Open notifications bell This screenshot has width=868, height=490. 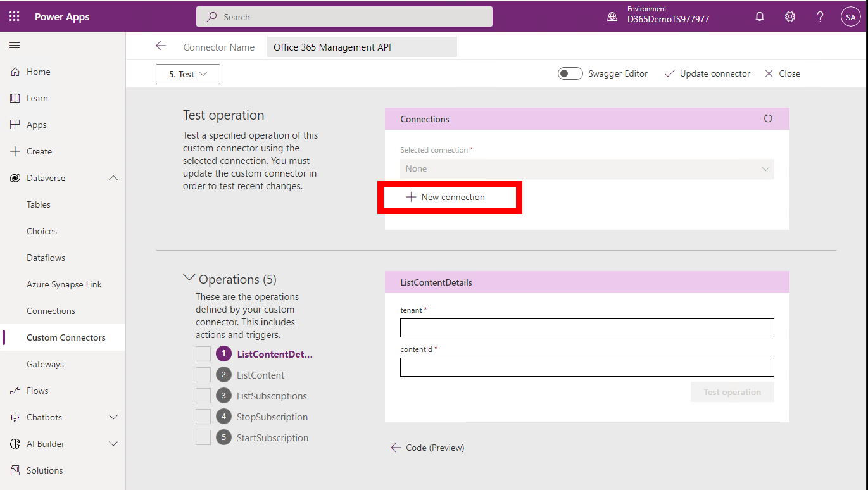[x=759, y=16]
